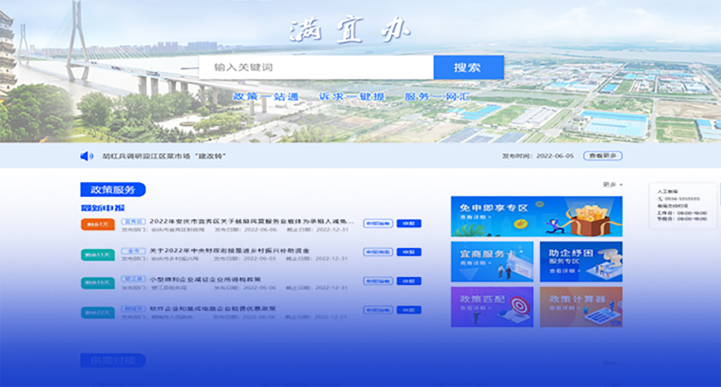721x387 pixels.
Task: Open 关于2022年中央财政衔接推进乡村振兴补助资金 policy
Action: pyautogui.click(x=229, y=250)
